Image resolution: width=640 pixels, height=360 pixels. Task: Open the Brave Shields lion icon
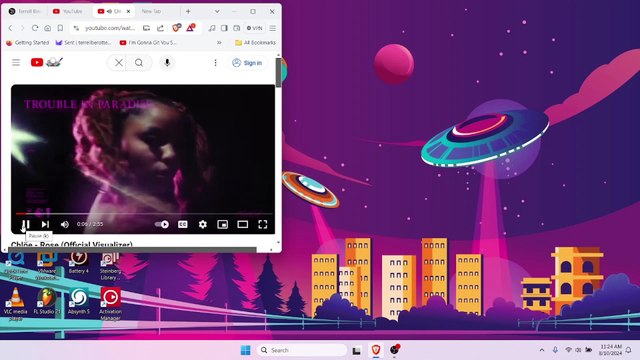click(x=176, y=28)
